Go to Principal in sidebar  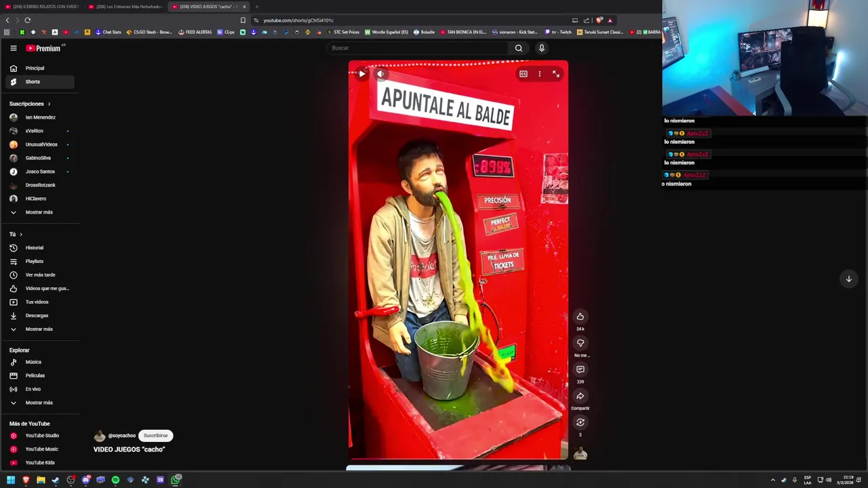coord(40,68)
